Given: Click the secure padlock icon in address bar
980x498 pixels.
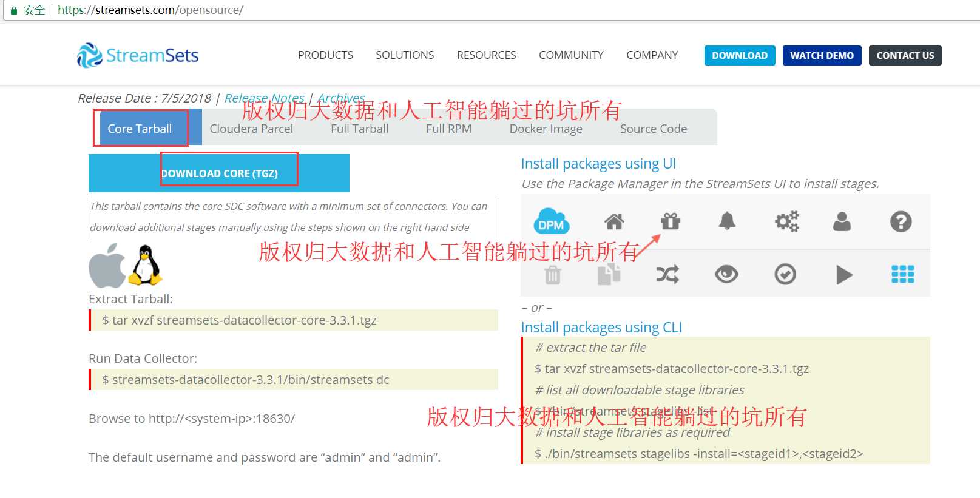Looking at the screenshot, I should tap(13, 10).
